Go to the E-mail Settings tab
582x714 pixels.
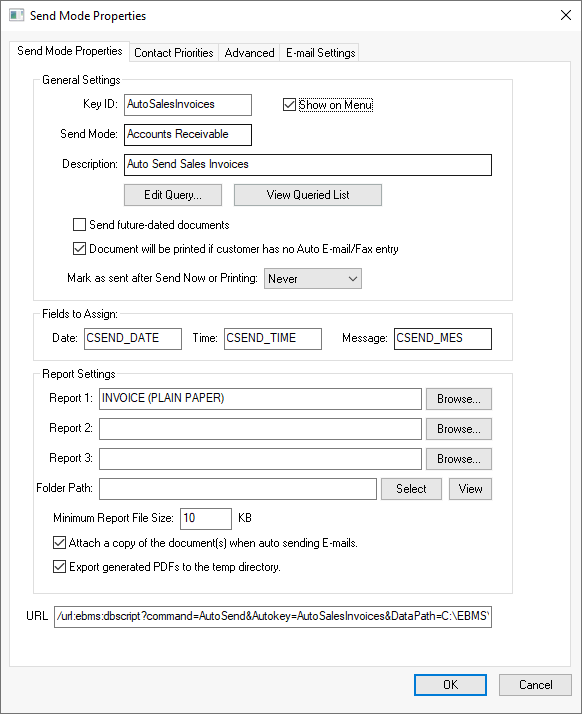point(320,53)
